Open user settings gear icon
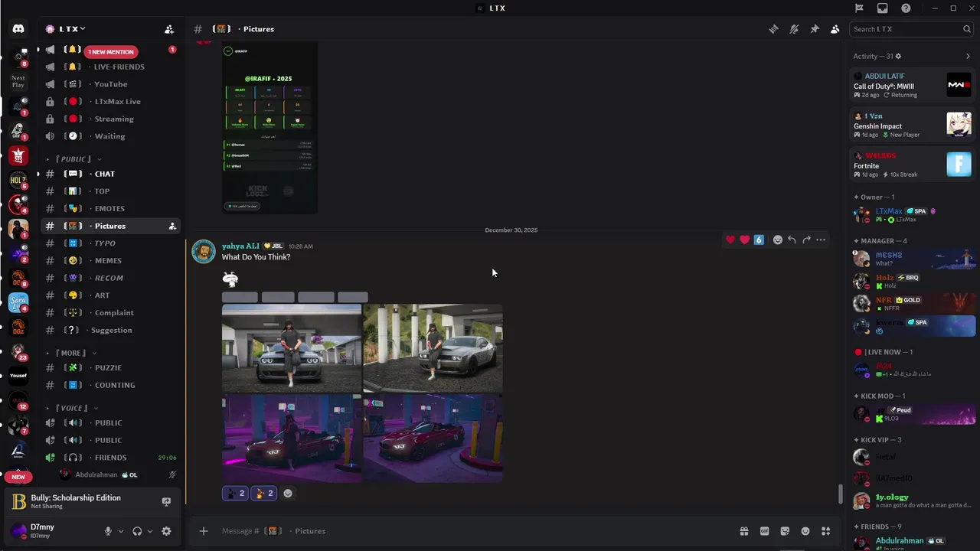The image size is (980, 551). (x=166, y=531)
